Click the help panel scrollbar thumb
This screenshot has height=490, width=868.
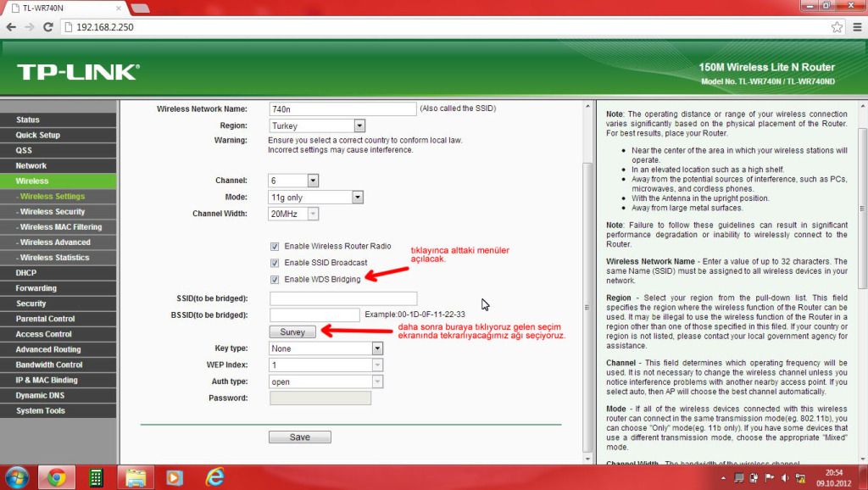tap(862, 209)
